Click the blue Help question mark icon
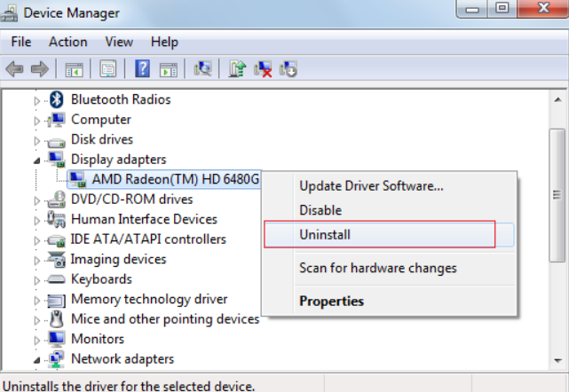 [x=142, y=68]
